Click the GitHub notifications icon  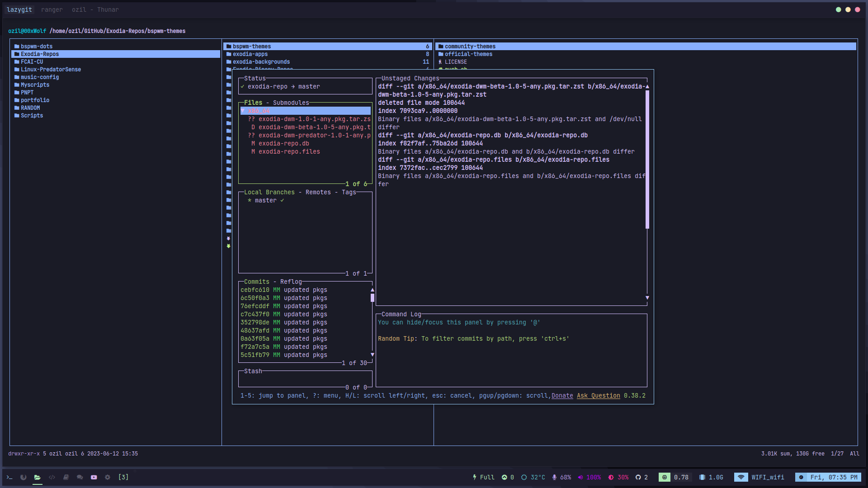pyautogui.click(x=638, y=477)
